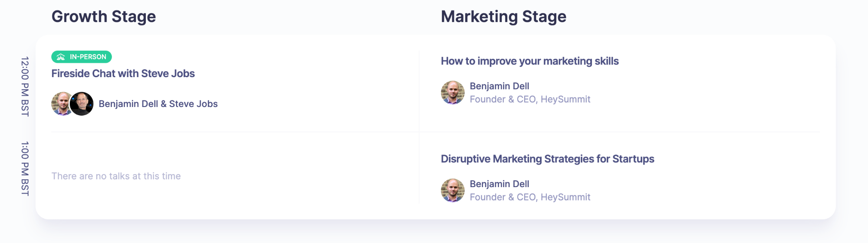Click the Benjamin Dell name under the marketing skills talk
The image size is (868, 243).
coord(499,86)
